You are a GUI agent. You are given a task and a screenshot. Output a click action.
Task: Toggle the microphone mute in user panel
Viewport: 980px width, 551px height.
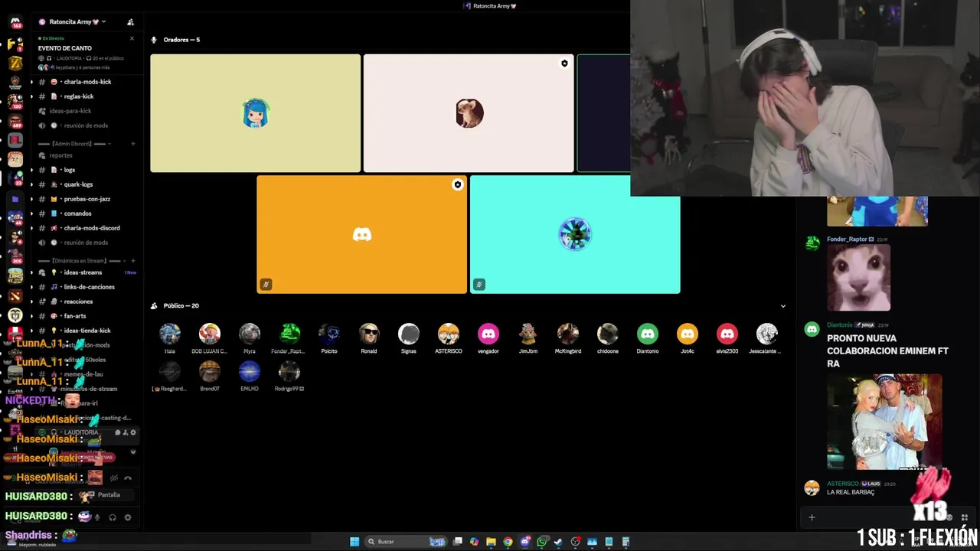pyautogui.click(x=96, y=517)
